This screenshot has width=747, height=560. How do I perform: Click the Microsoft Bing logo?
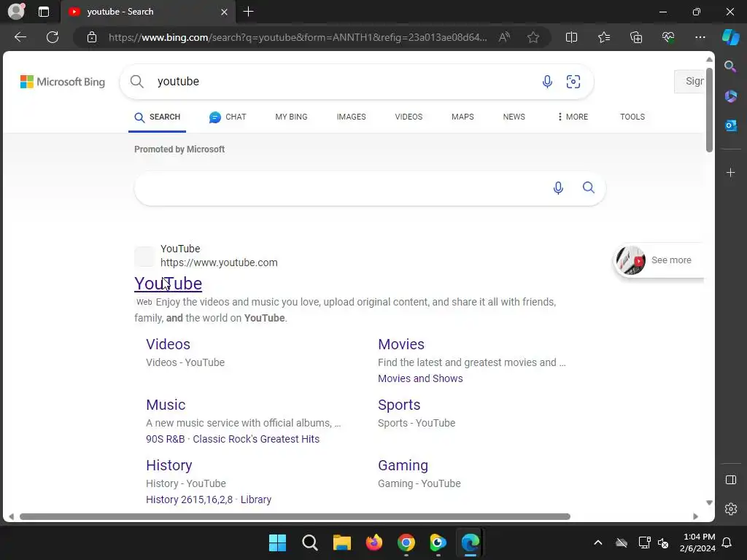click(x=63, y=82)
